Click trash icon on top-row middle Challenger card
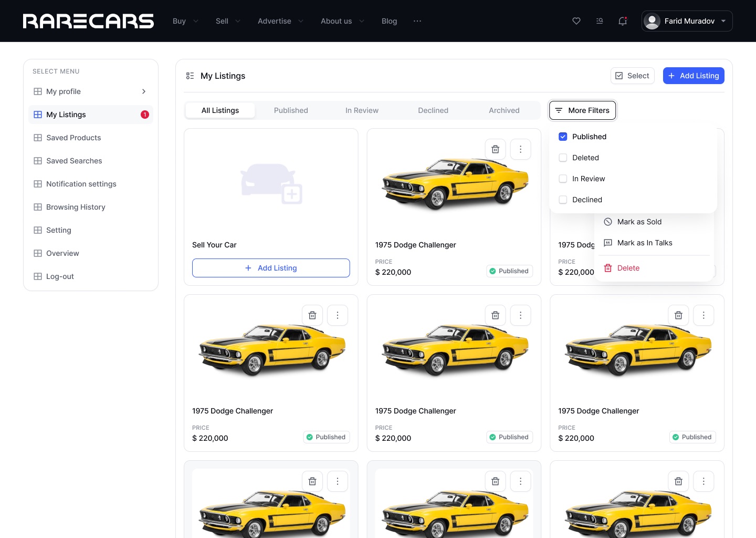This screenshot has width=756, height=538. (495, 149)
